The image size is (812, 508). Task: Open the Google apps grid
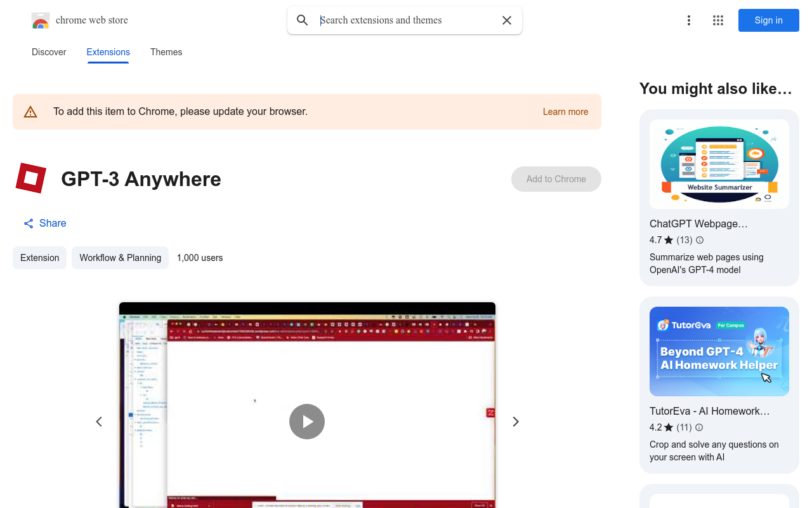pos(718,20)
